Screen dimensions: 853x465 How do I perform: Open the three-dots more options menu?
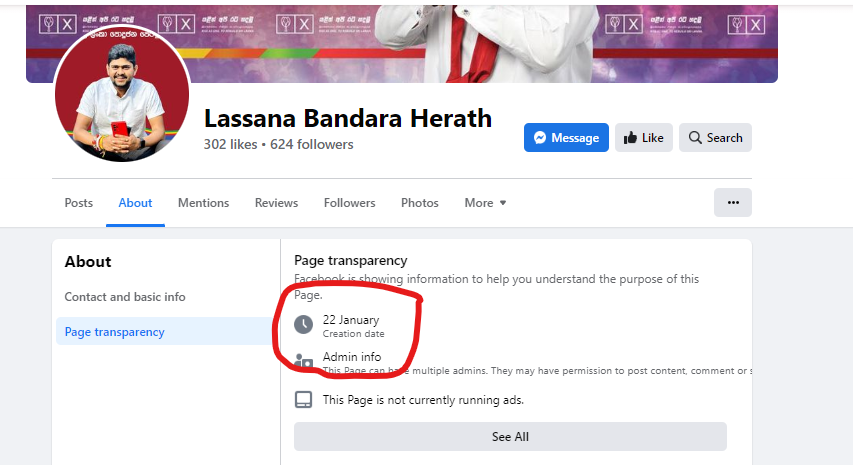(x=733, y=202)
